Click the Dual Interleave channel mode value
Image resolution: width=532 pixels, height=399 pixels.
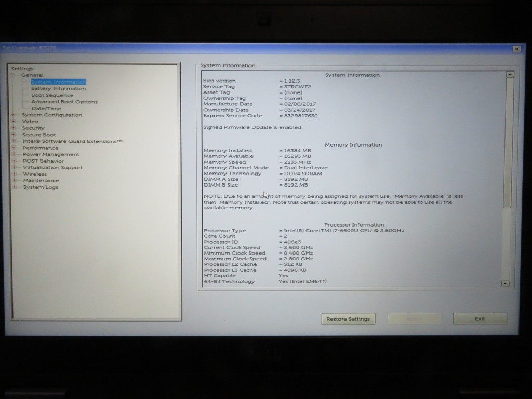(305, 168)
